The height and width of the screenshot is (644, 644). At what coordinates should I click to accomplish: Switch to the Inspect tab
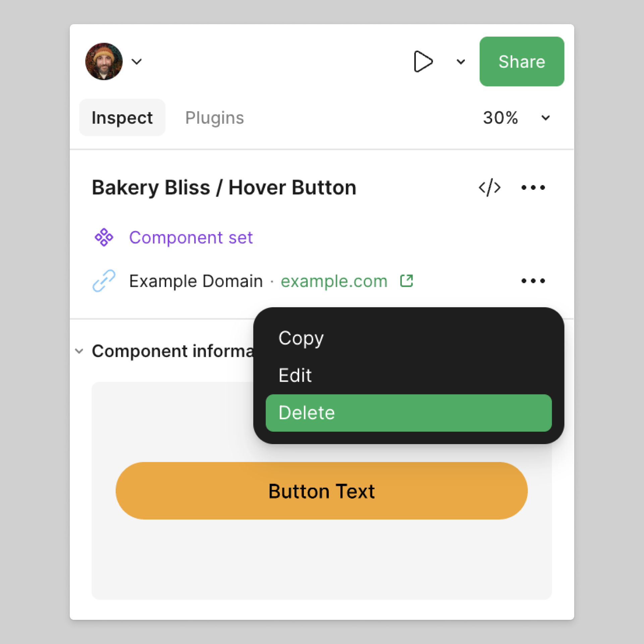pyautogui.click(x=122, y=118)
